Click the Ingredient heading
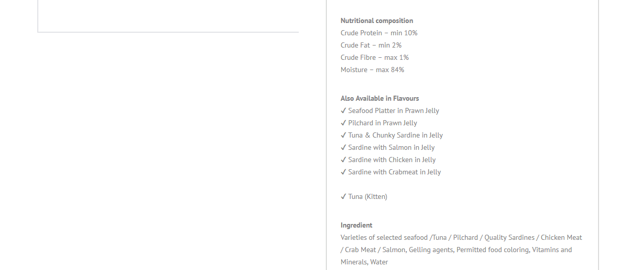The image size is (644, 270). click(356, 225)
